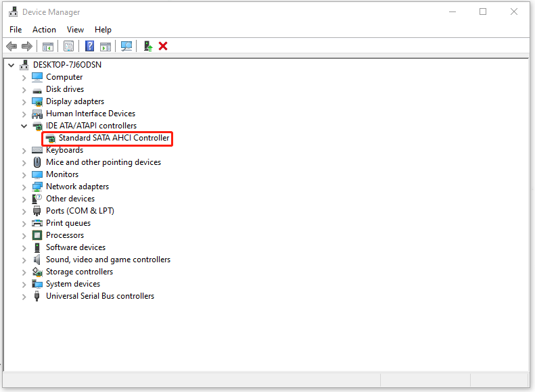The height and width of the screenshot is (392, 535).
Task: Click the Keyboards category icon
Action: (x=37, y=150)
